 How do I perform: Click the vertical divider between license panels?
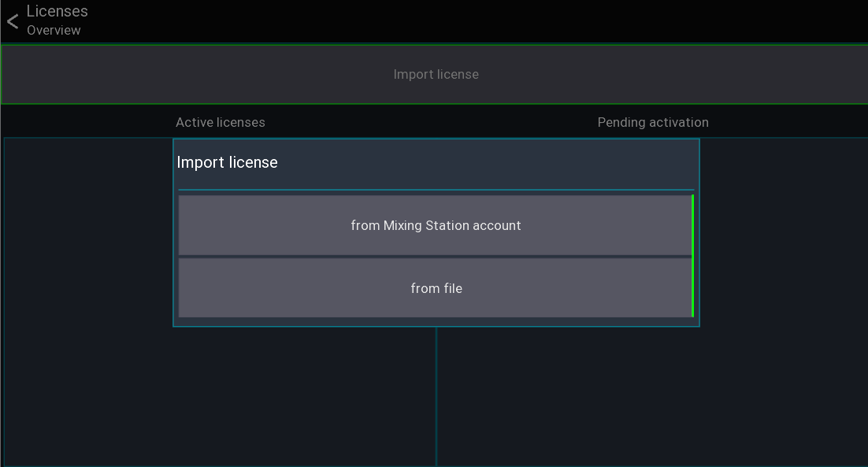(x=436, y=396)
